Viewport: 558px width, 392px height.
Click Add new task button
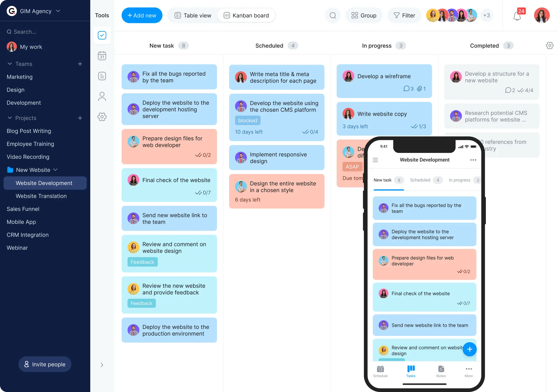pyautogui.click(x=142, y=15)
